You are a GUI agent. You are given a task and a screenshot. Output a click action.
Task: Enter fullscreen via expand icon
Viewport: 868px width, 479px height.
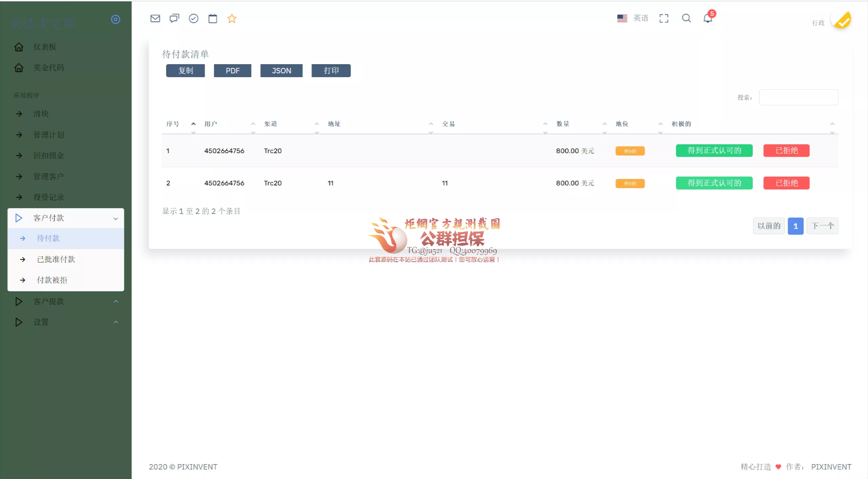[x=664, y=18]
